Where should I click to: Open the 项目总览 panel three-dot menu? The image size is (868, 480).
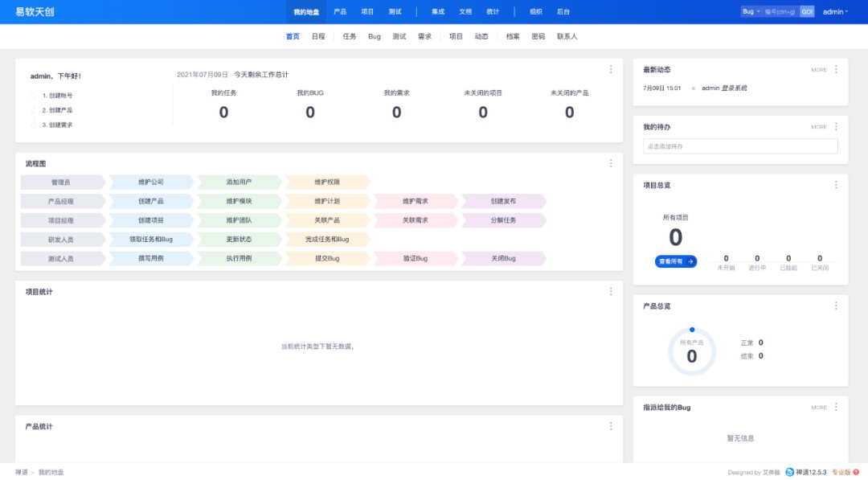point(836,185)
